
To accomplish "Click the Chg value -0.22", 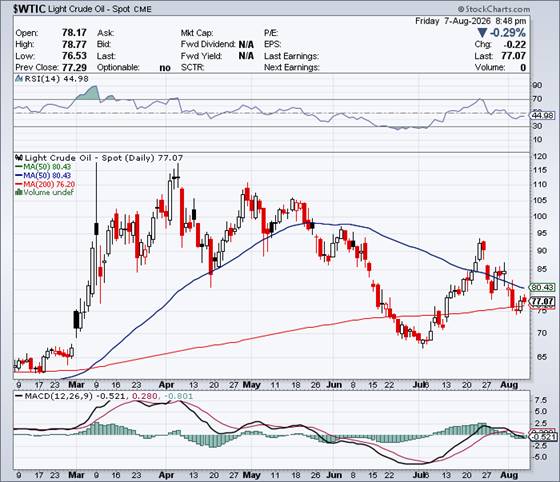I will click(x=514, y=45).
